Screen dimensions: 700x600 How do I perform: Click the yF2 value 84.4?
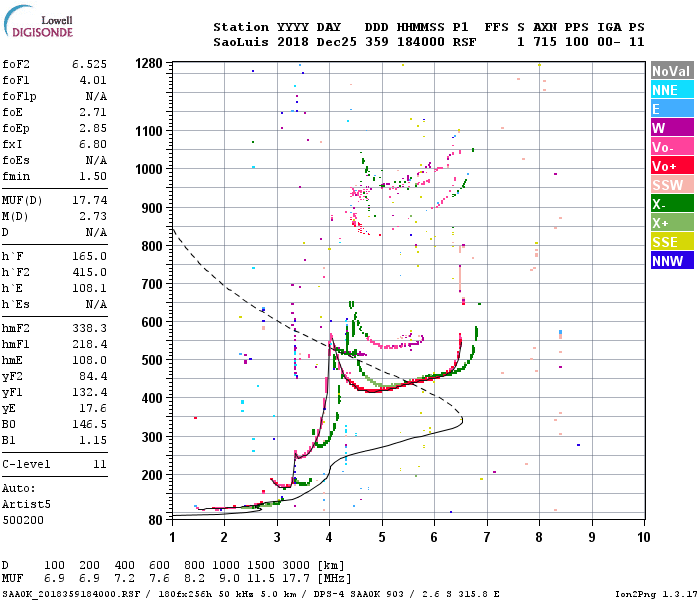coord(93,376)
